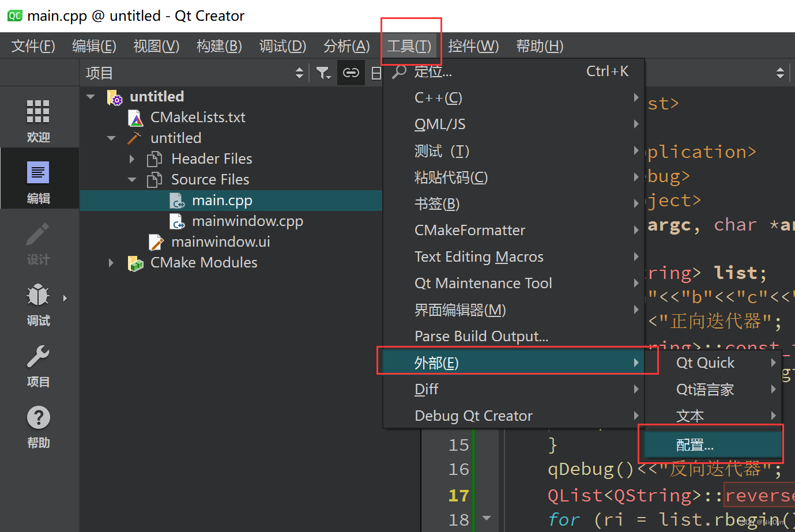Toggle fold marker at line 18

[487, 518]
